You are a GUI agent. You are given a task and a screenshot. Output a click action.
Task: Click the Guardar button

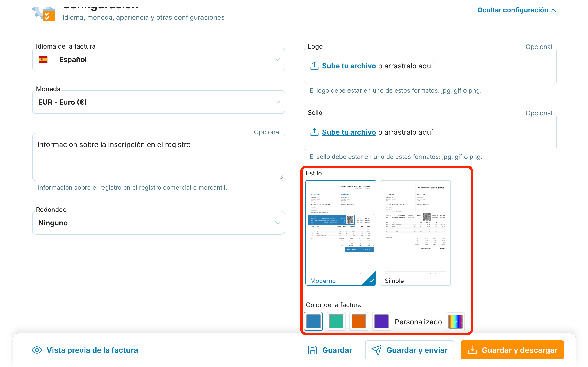330,350
